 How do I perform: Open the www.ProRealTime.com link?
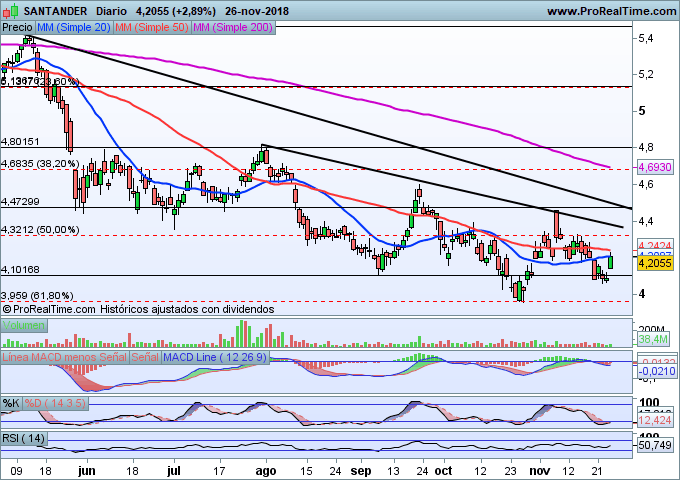[611, 11]
